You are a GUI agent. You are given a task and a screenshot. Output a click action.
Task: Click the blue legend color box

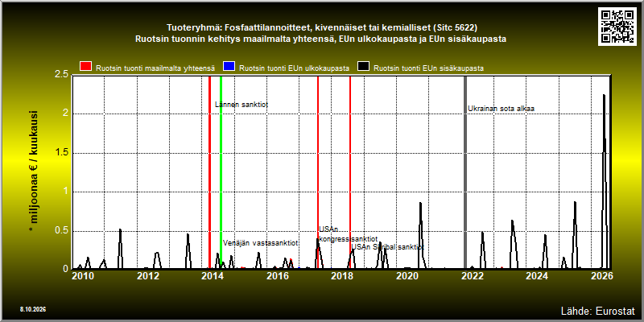click(229, 67)
